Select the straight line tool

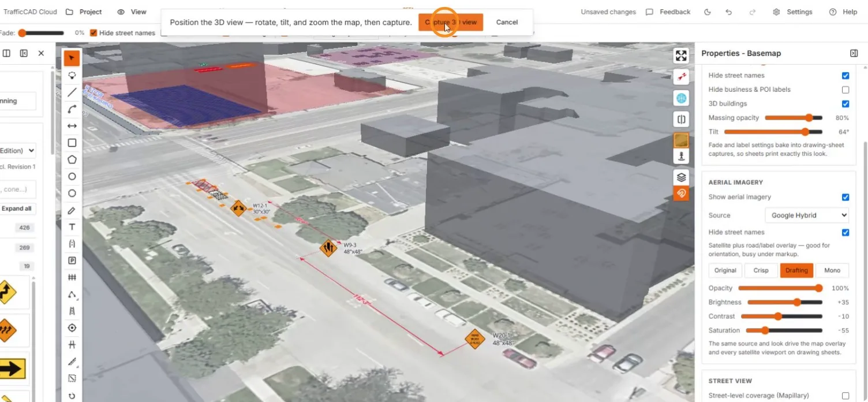tap(72, 92)
